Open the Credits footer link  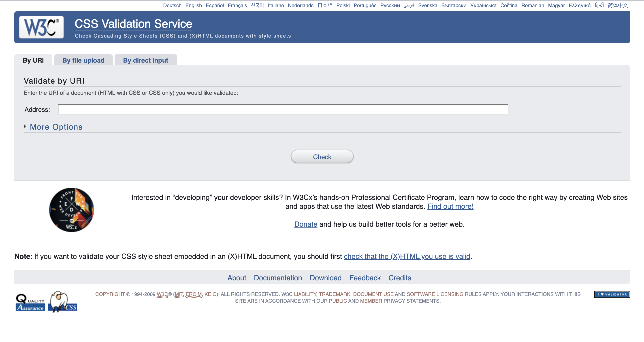[399, 278]
